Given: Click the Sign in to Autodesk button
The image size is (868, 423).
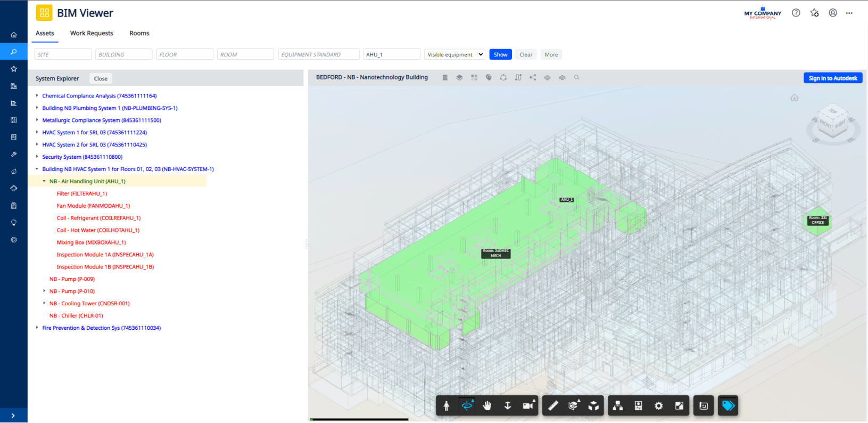Looking at the screenshot, I should pyautogui.click(x=832, y=78).
